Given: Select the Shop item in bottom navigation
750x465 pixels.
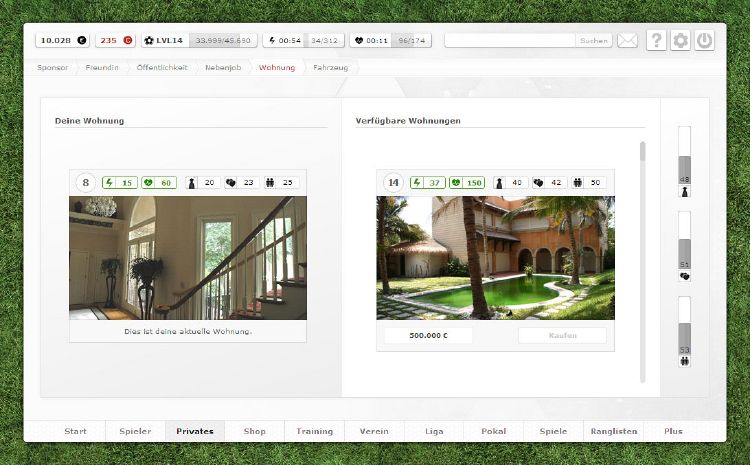Looking at the screenshot, I should [254, 431].
